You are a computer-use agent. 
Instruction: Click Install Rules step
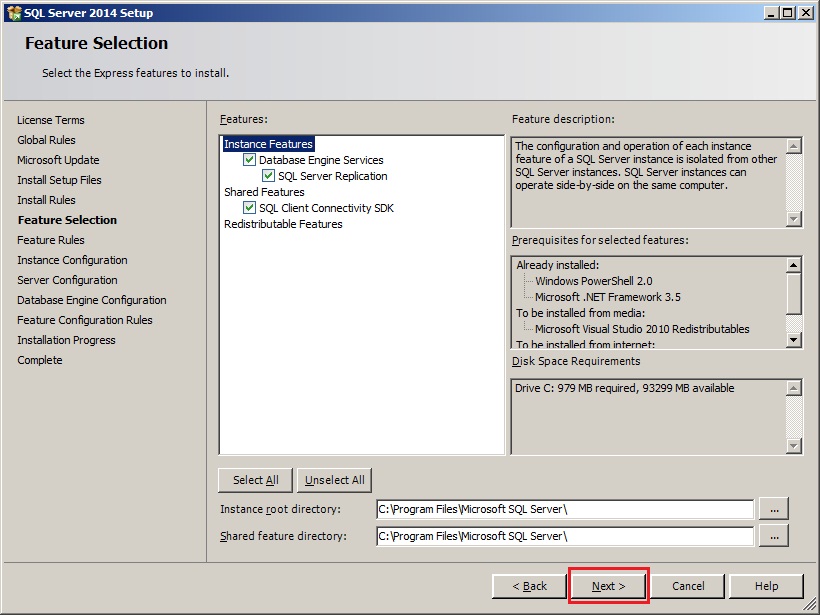(46, 200)
